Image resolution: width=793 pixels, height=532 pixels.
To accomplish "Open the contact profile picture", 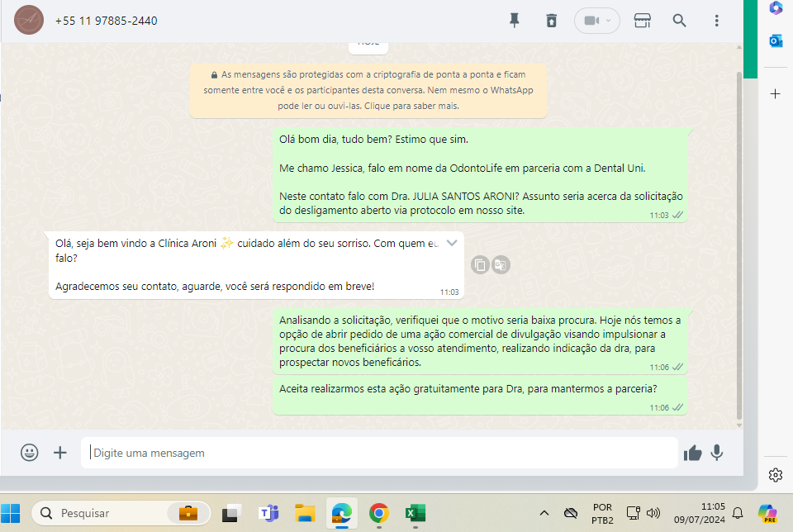I will tap(29, 21).
